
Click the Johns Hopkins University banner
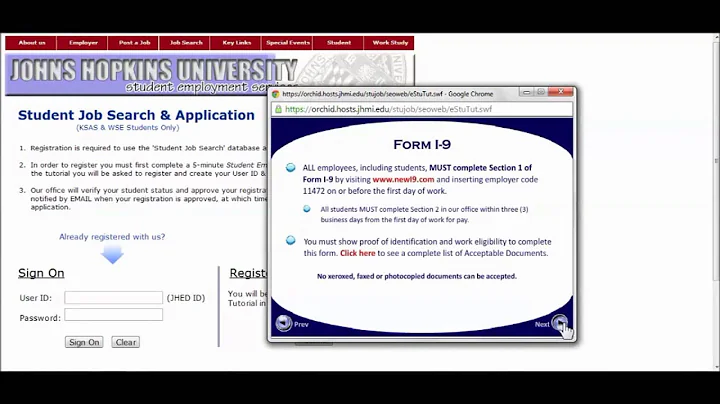tap(210, 75)
